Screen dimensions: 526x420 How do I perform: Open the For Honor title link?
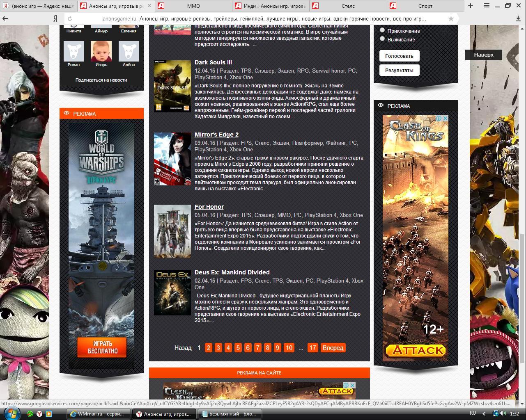click(209, 207)
